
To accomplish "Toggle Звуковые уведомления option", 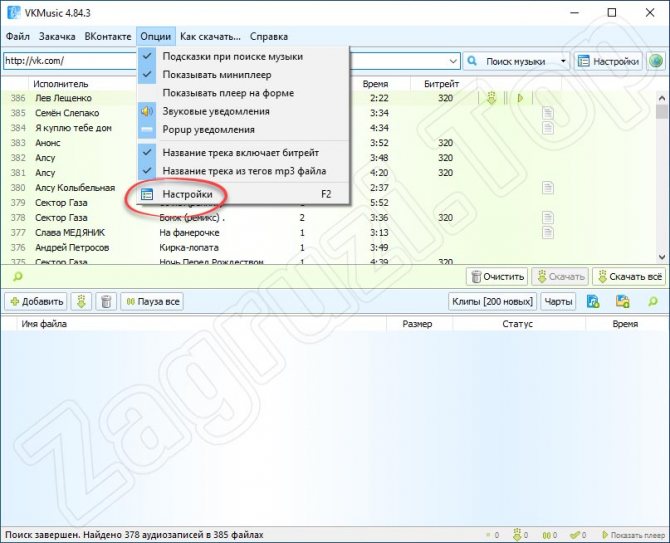I will (x=244, y=112).
